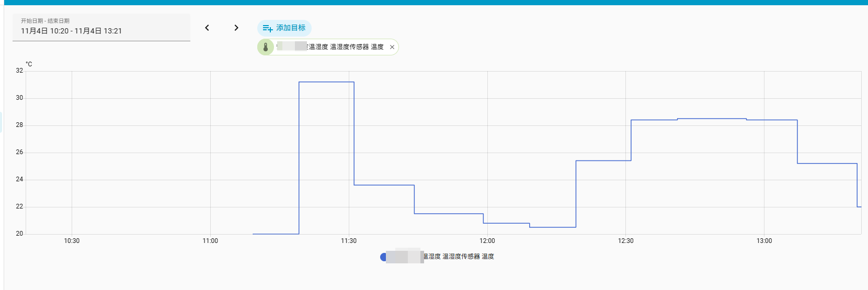Click the °C unit label above the axis
The image size is (868, 290).
29,64
